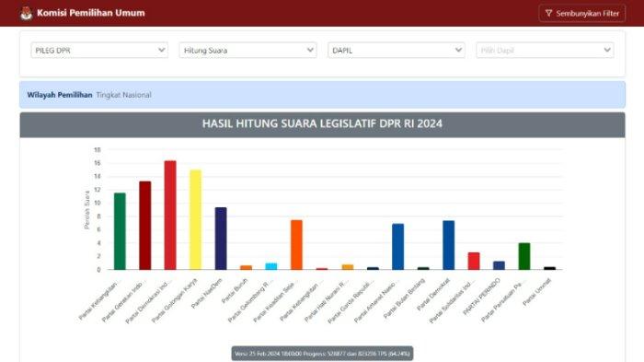Click the Partai NasDem axis label

click(207, 293)
